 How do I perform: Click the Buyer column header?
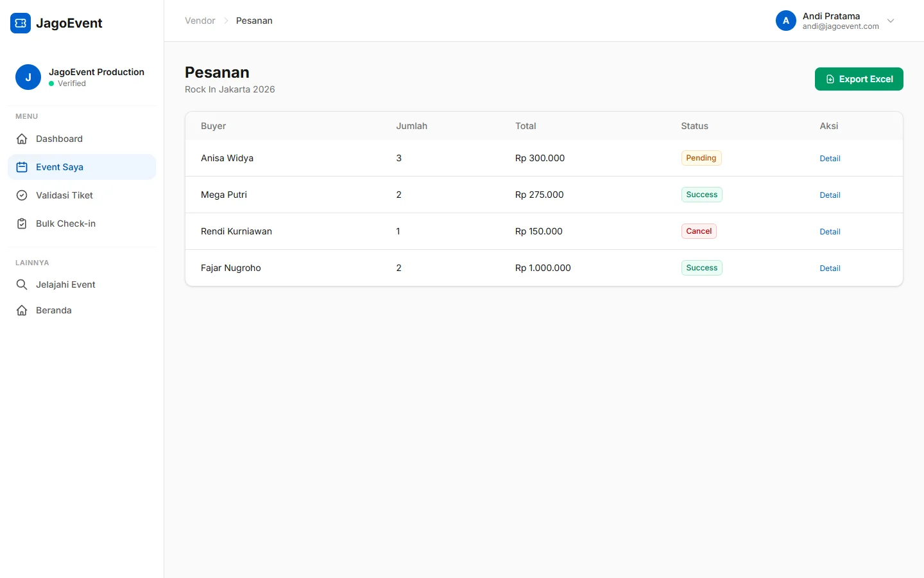pyautogui.click(x=214, y=126)
